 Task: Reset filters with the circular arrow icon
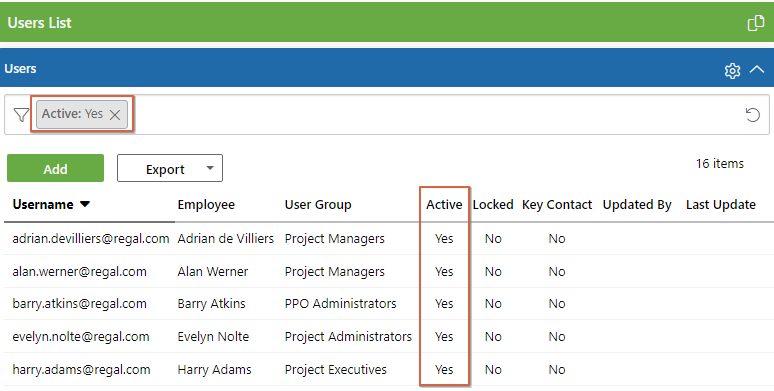(752, 115)
